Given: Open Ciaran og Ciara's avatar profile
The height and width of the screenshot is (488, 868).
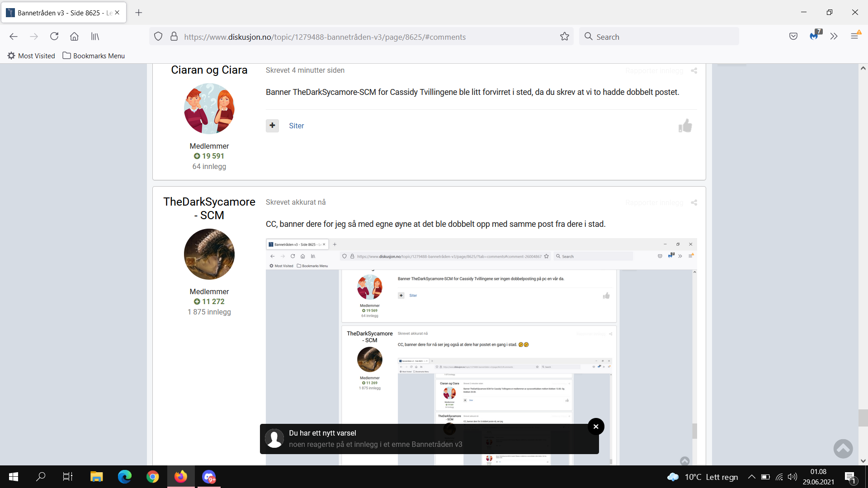Looking at the screenshot, I should click(209, 109).
